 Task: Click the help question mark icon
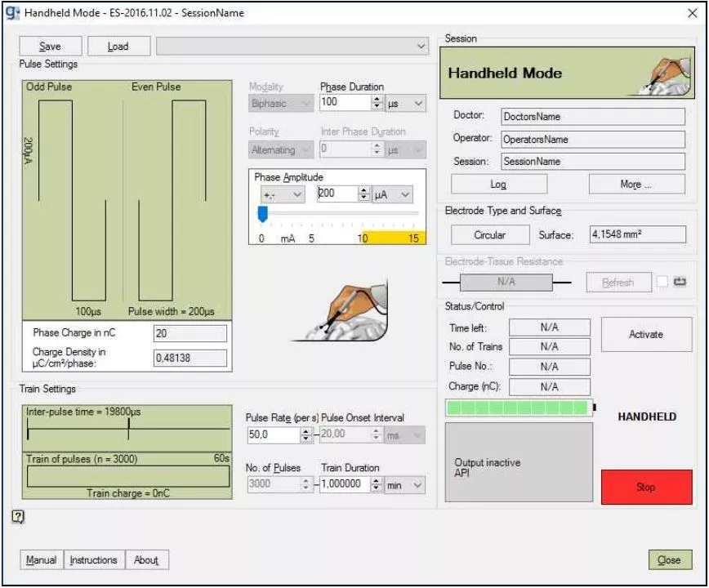click(x=18, y=515)
